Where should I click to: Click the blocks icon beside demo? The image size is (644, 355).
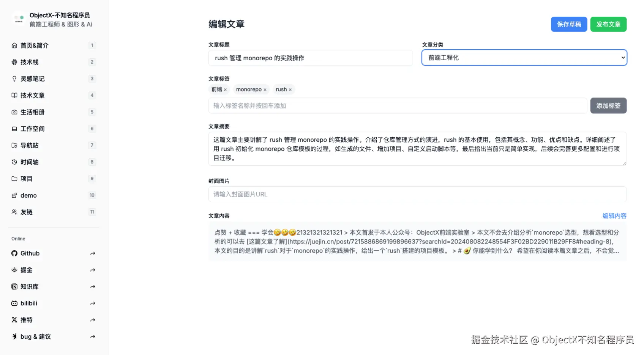tap(14, 195)
